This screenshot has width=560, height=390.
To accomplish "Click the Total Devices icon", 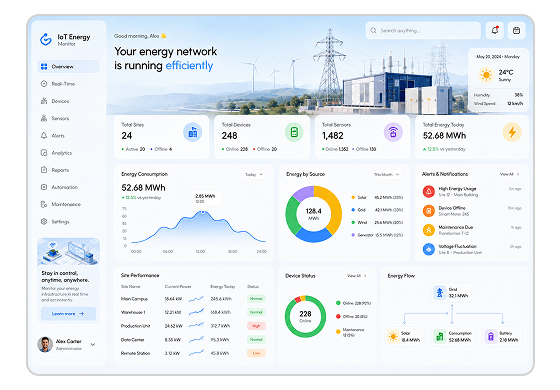I will click(x=294, y=132).
